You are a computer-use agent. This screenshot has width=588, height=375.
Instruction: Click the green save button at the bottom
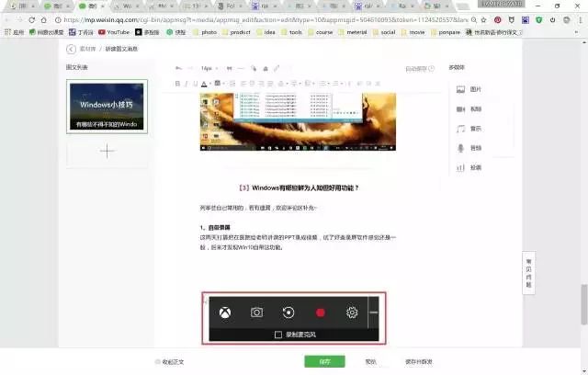(324, 362)
